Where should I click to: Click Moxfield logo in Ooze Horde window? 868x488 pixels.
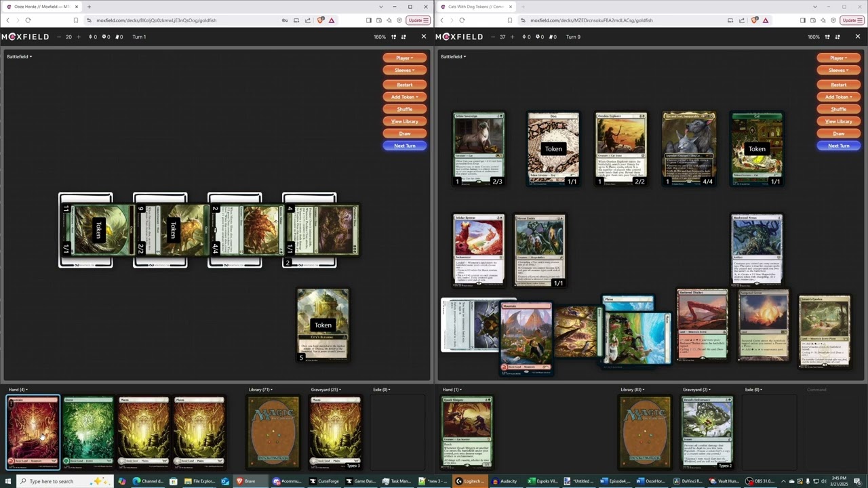(x=24, y=37)
